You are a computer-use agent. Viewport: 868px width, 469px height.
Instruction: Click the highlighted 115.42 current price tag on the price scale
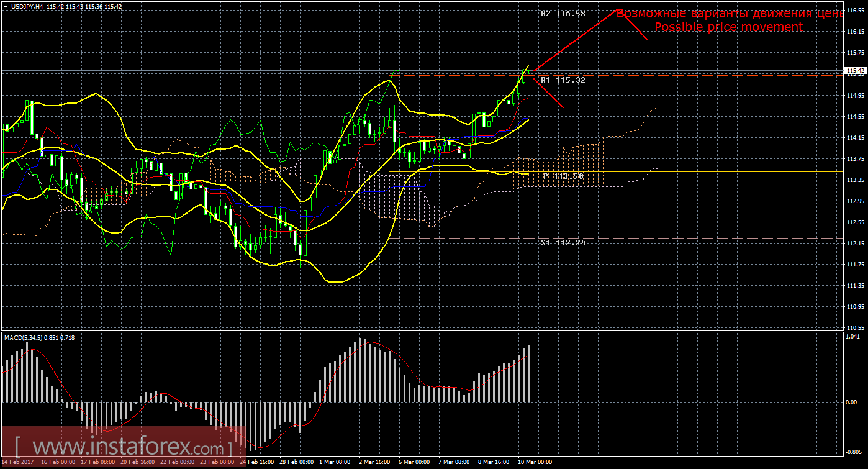coord(856,71)
